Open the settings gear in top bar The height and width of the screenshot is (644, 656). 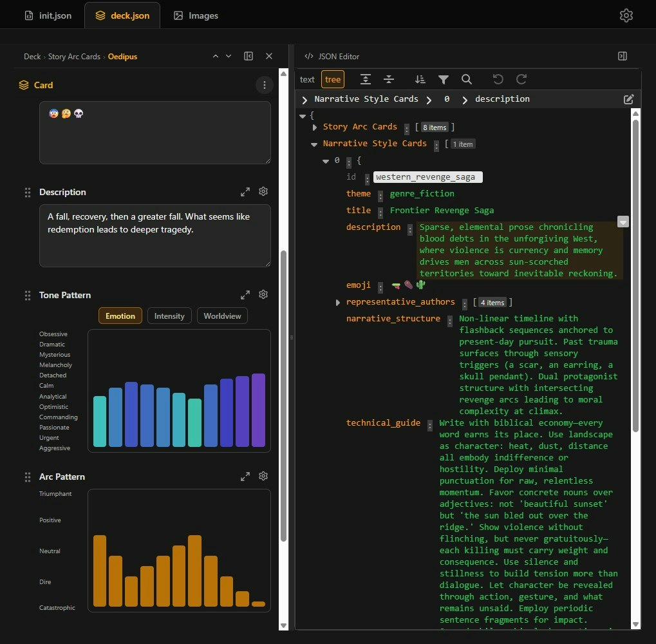point(626,16)
